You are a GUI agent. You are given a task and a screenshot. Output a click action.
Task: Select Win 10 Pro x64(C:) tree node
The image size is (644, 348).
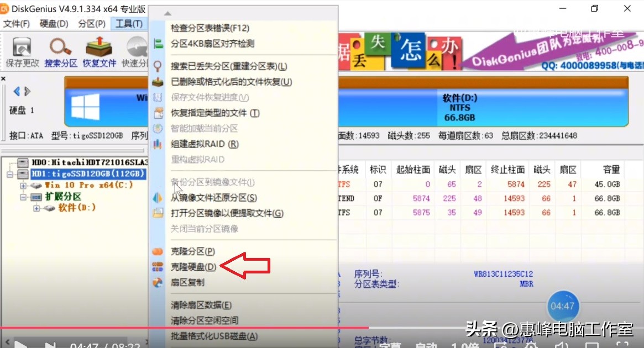coord(88,185)
